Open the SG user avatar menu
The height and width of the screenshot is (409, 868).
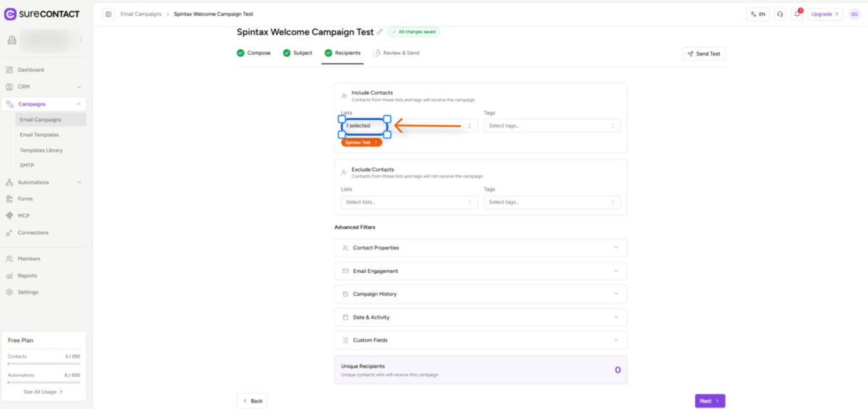[854, 14]
